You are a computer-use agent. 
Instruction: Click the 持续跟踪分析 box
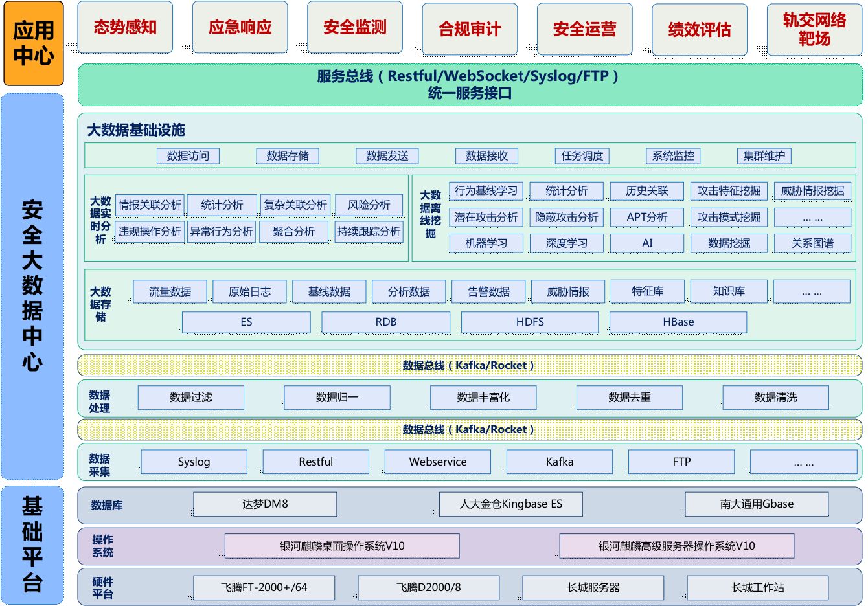point(369,232)
